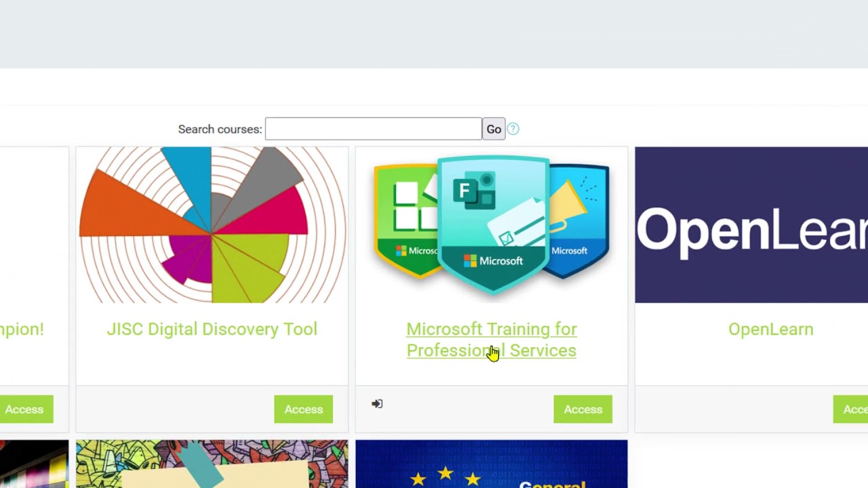Open JISC Digital Discovery Tool title link
The width and height of the screenshot is (868, 488).
point(212,329)
